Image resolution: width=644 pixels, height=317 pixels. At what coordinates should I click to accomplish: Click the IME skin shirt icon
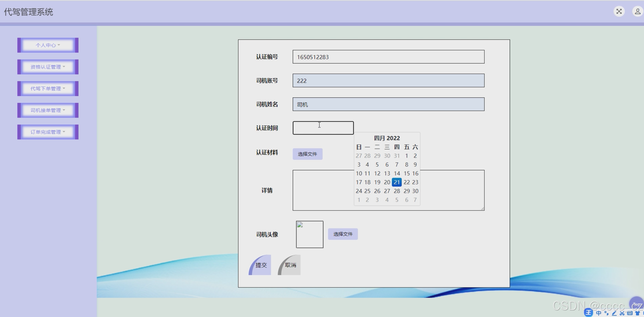(x=637, y=313)
